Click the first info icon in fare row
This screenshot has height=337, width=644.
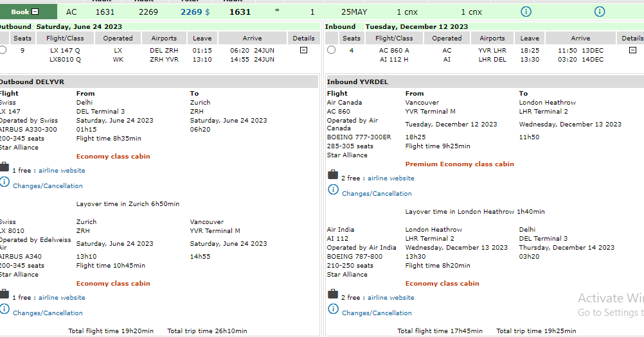point(526,12)
